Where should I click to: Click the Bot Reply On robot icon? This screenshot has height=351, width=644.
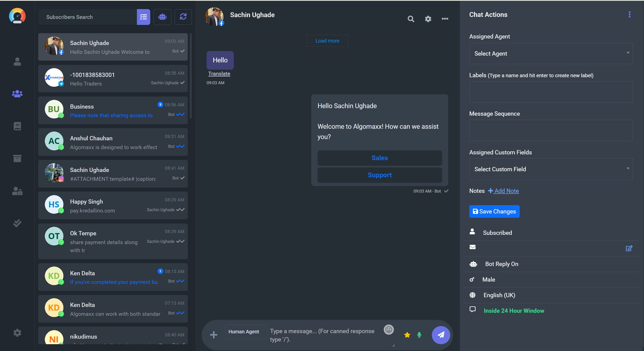pyautogui.click(x=473, y=264)
